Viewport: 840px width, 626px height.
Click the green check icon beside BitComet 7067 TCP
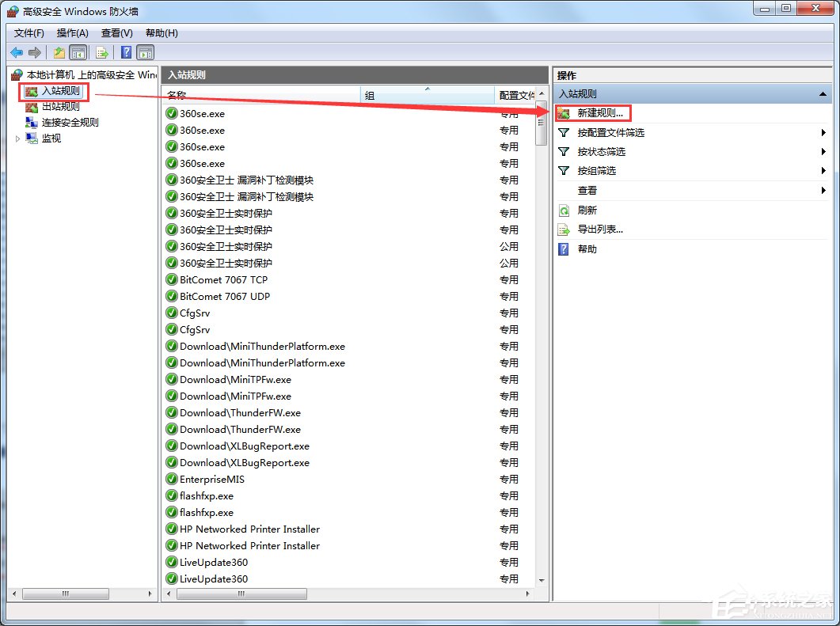tap(170, 279)
